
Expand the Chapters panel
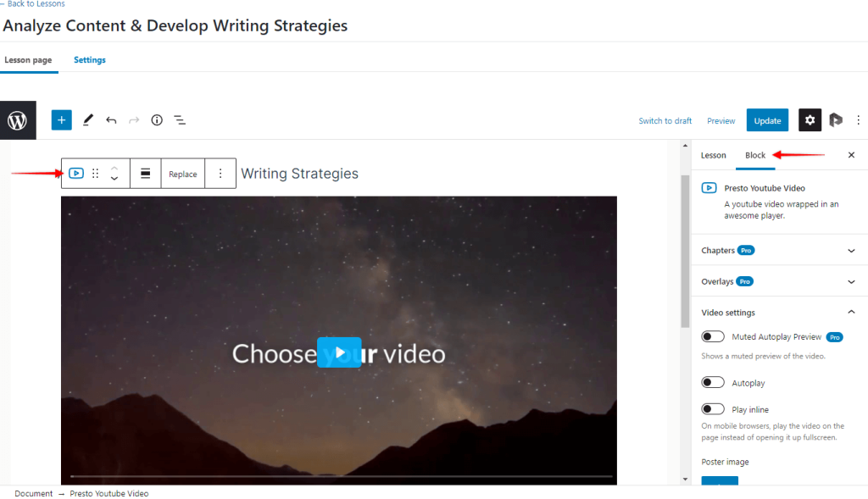[778, 251]
